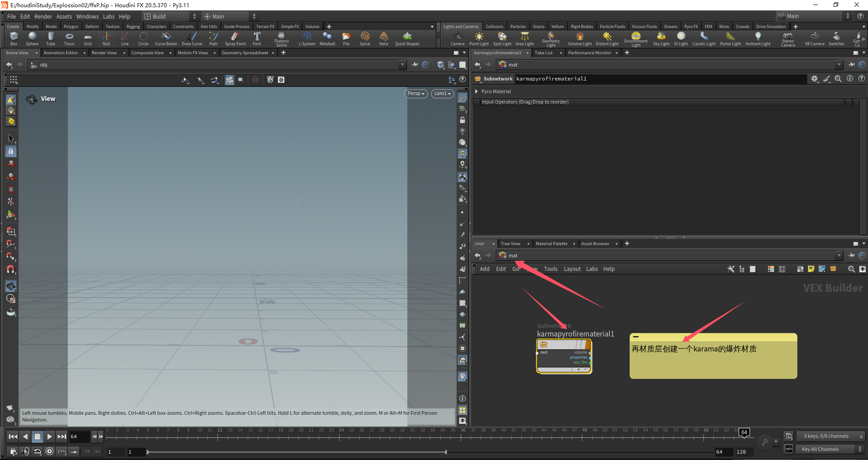Click the current frame number field
This screenshot has height=460, width=868.
click(x=79, y=436)
